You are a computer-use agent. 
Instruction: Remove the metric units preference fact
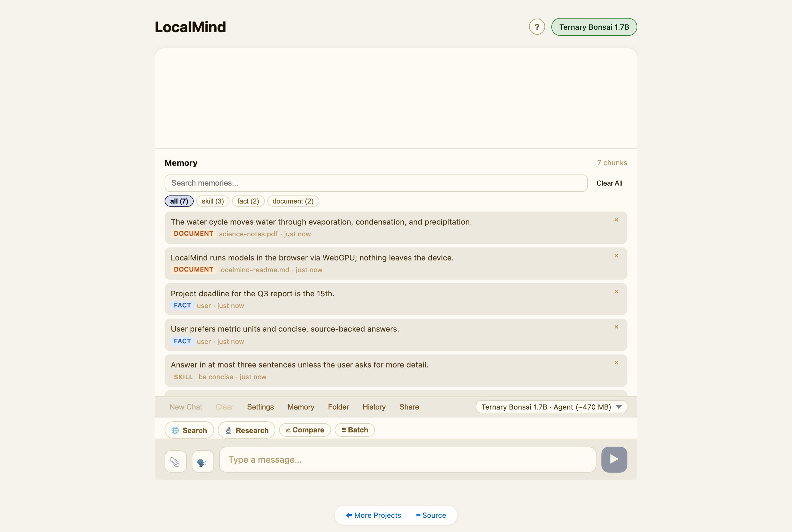point(616,327)
